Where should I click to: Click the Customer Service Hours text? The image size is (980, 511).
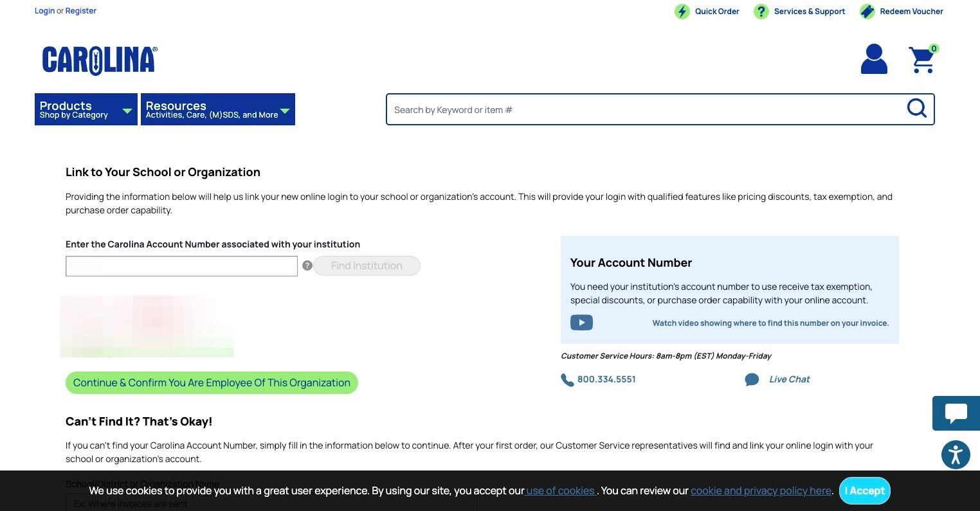point(666,356)
